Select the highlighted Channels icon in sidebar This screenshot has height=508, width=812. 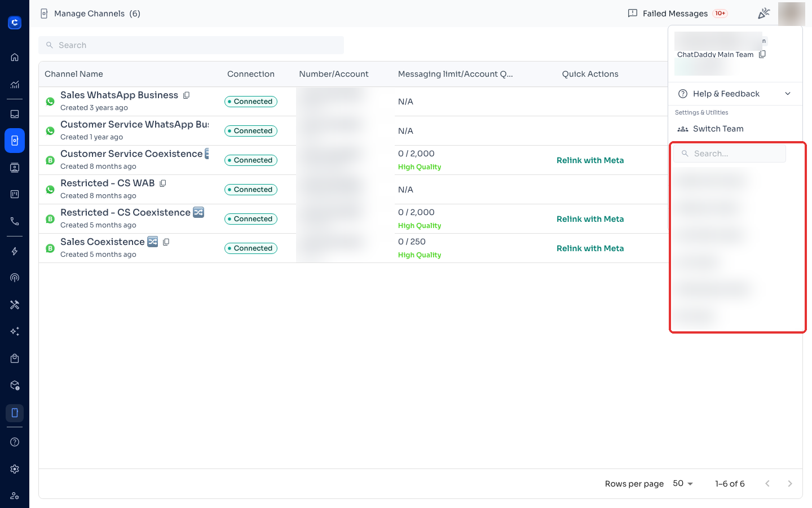15,141
